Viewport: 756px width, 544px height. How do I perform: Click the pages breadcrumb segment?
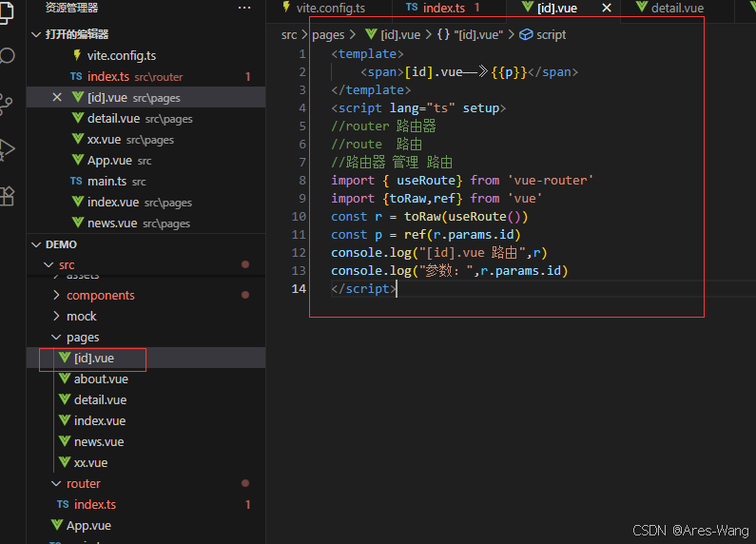click(328, 35)
